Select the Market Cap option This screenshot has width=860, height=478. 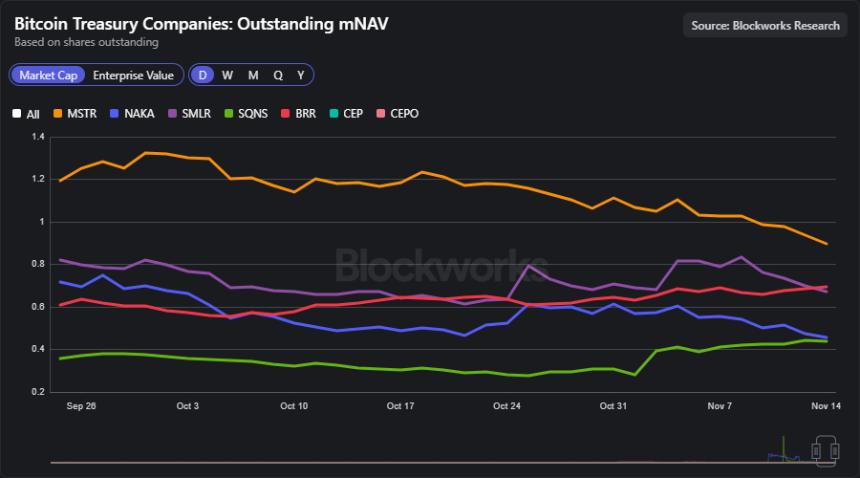coord(48,75)
